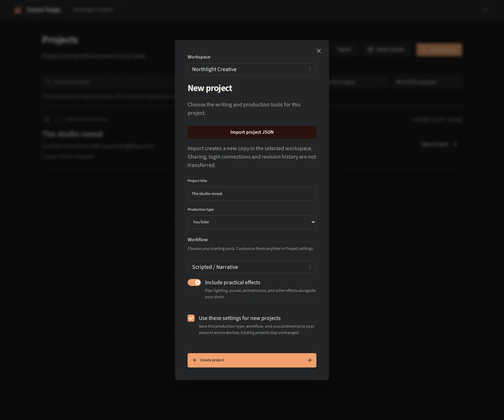Toggle the Include practical effects switch

194,282
